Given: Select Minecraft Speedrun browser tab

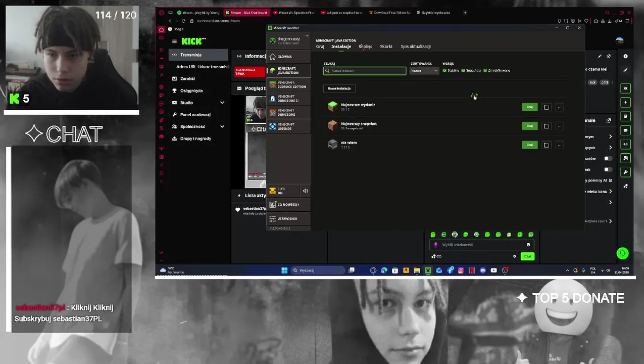Looking at the screenshot, I should click(295, 13).
